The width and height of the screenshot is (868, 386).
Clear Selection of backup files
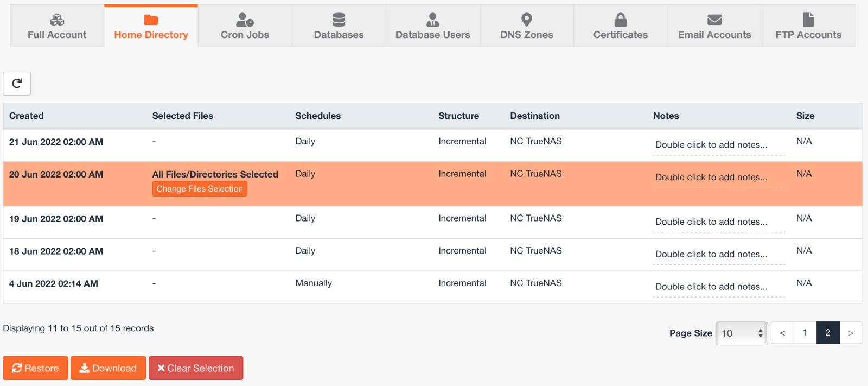pyautogui.click(x=196, y=368)
